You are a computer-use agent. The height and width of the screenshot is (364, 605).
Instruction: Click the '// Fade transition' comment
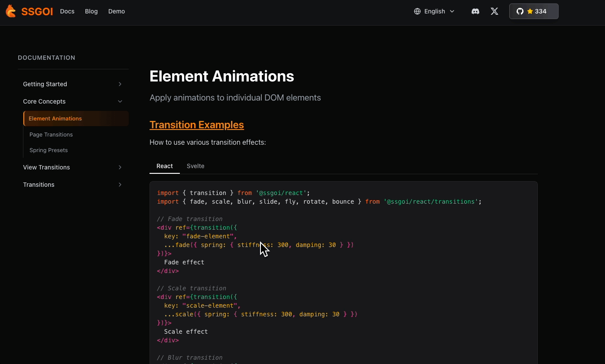[190, 219]
